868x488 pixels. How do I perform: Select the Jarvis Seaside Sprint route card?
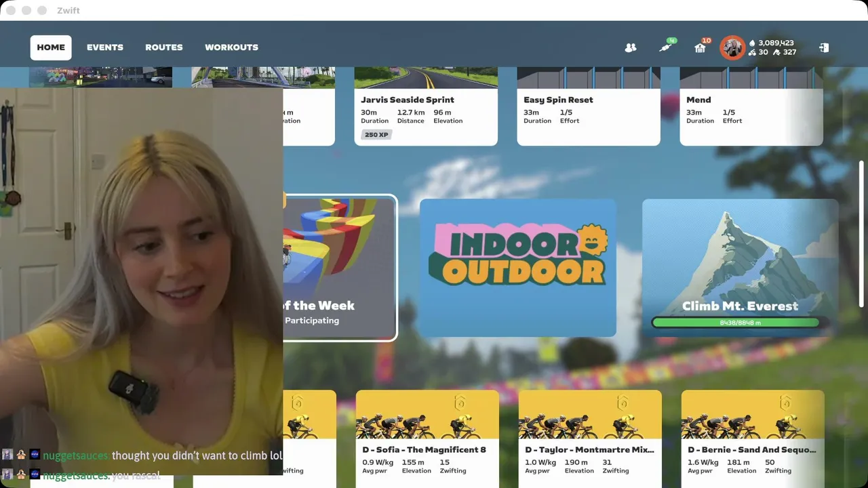point(426,106)
